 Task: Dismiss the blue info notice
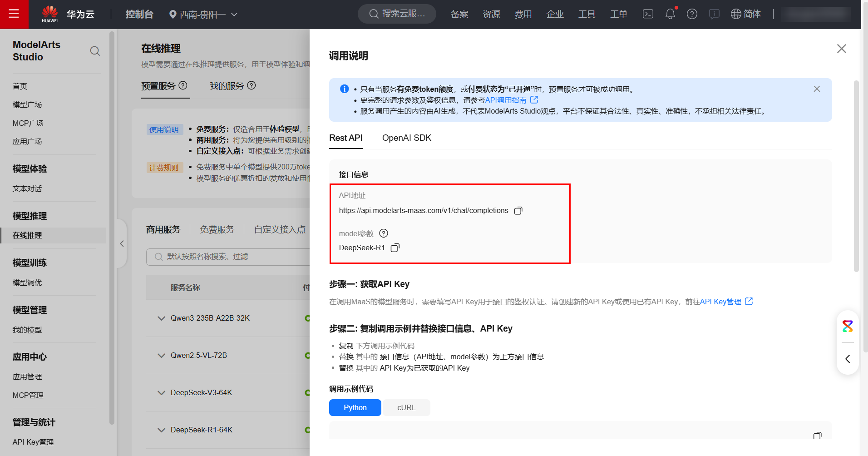point(817,89)
